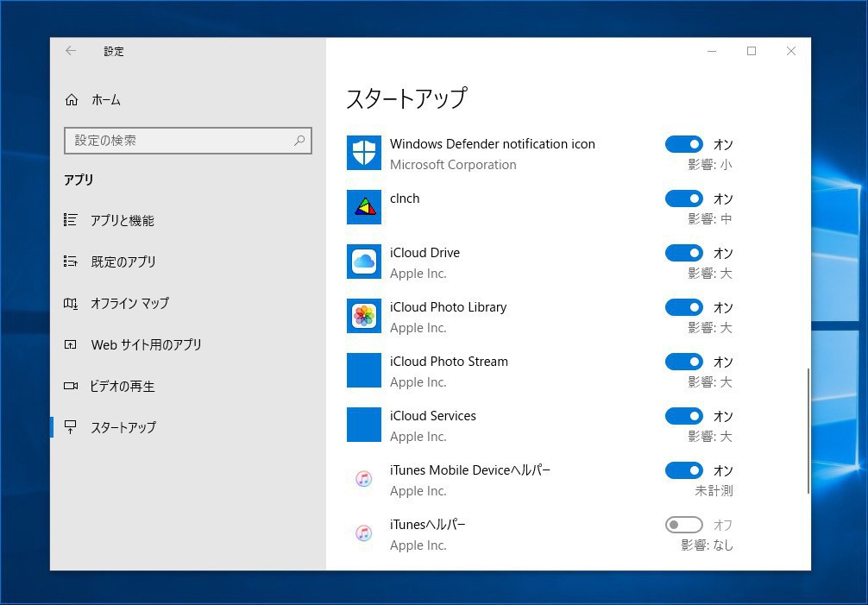Go to ホーム settings page
The image size is (868, 605).
coord(105,100)
